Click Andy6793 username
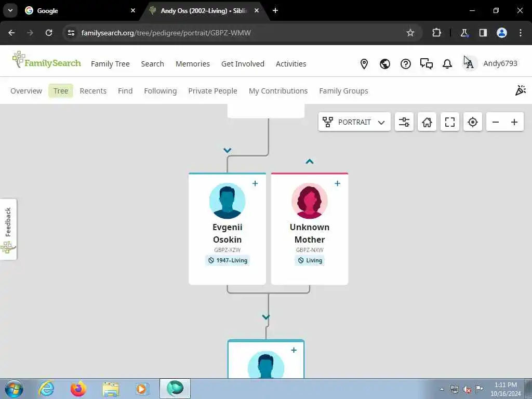The image size is (532, 399). point(500,63)
